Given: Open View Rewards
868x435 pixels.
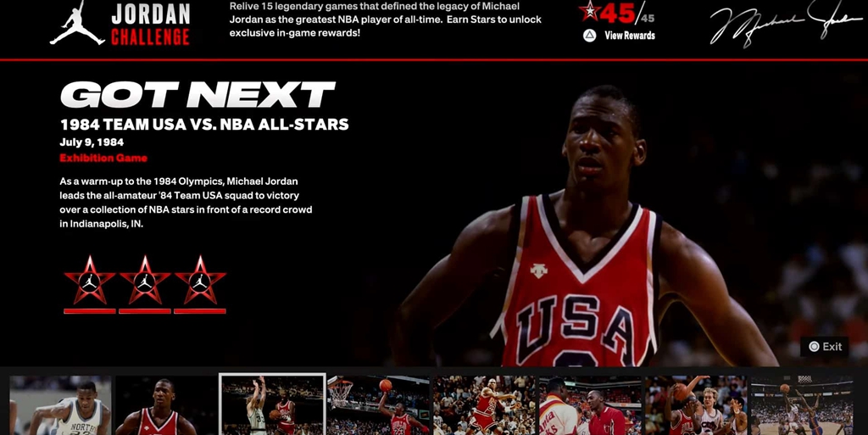Looking at the screenshot, I should click(x=629, y=36).
